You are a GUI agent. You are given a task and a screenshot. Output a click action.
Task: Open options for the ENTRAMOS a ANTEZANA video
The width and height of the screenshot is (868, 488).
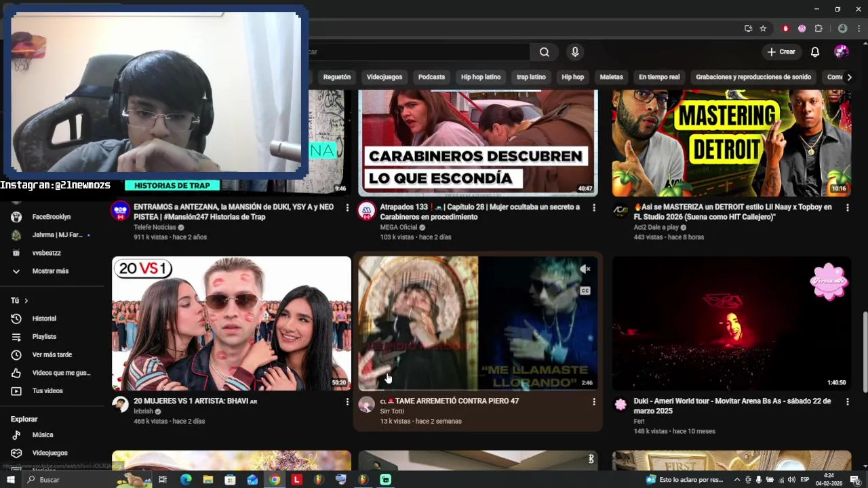click(x=347, y=207)
